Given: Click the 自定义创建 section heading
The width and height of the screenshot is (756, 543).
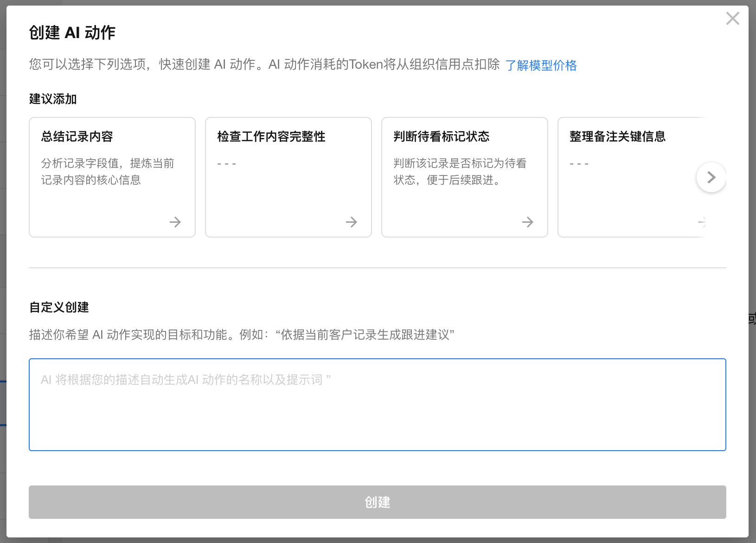Looking at the screenshot, I should [x=59, y=307].
